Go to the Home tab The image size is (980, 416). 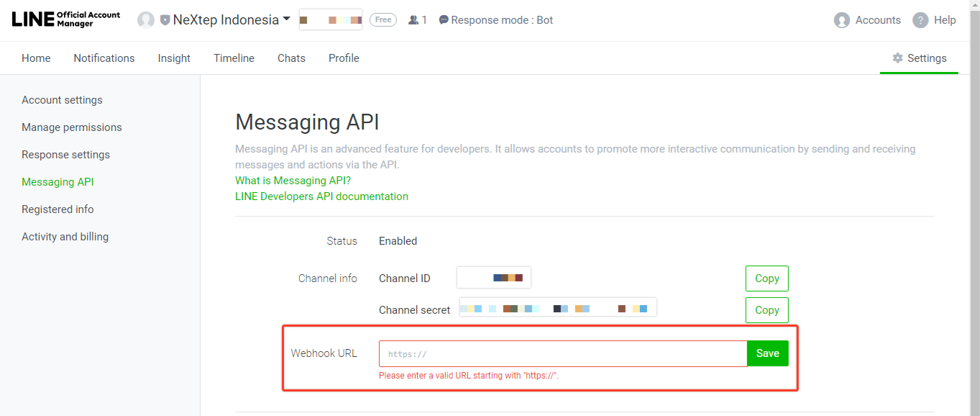[36, 58]
